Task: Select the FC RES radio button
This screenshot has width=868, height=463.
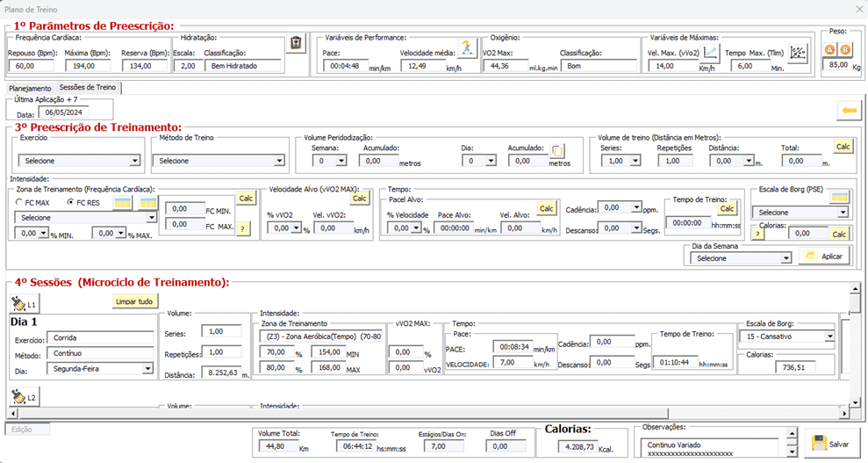Action: (x=70, y=203)
